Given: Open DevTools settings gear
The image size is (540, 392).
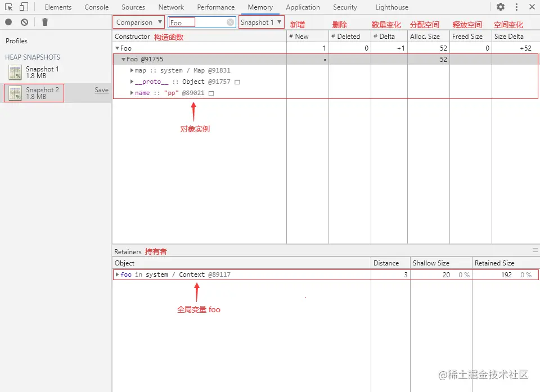Looking at the screenshot, I should tap(501, 7).
